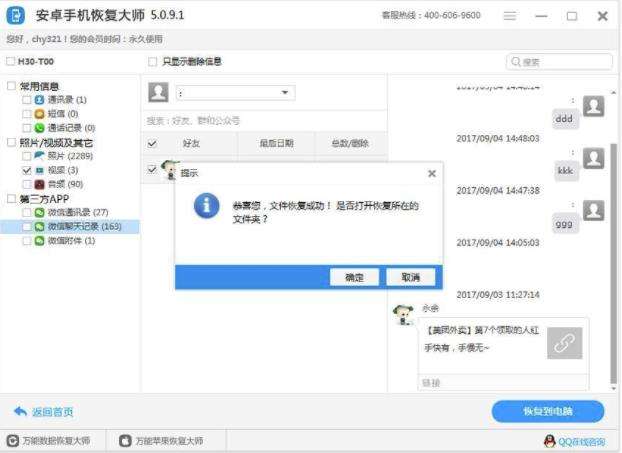Click the 通讯录 contacts icon
This screenshot has width=622, height=453.
coord(39,100)
